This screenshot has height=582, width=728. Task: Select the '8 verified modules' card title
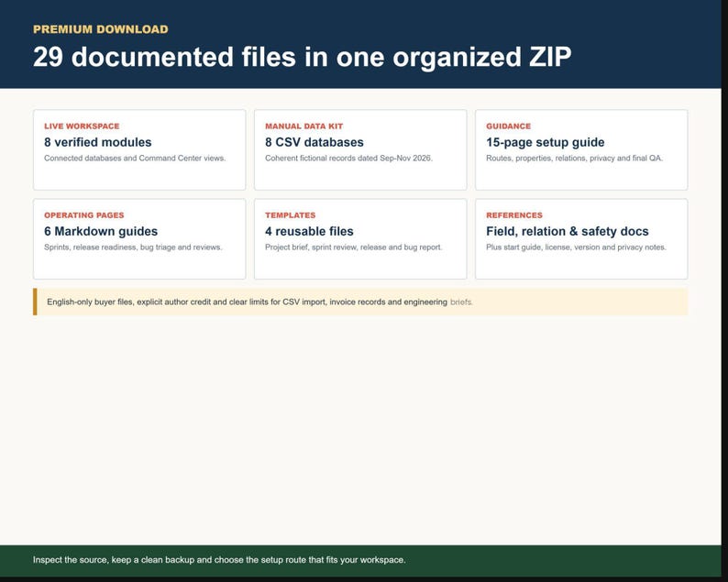[98, 142]
